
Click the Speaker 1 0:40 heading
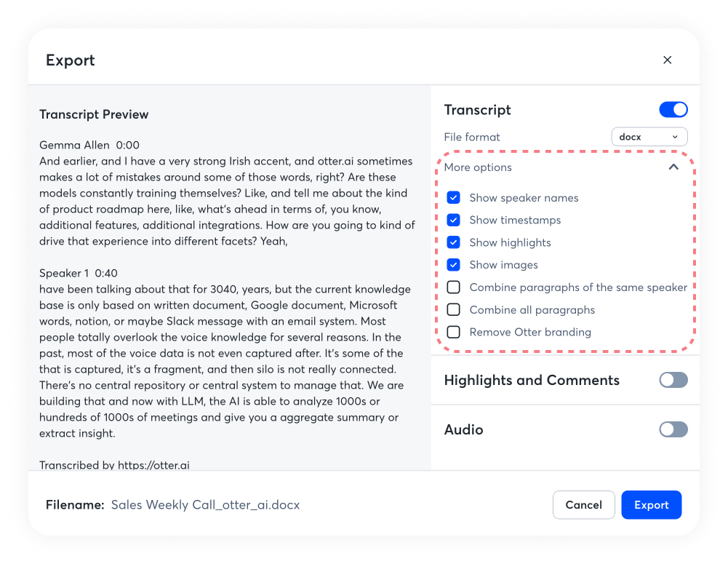(x=78, y=274)
